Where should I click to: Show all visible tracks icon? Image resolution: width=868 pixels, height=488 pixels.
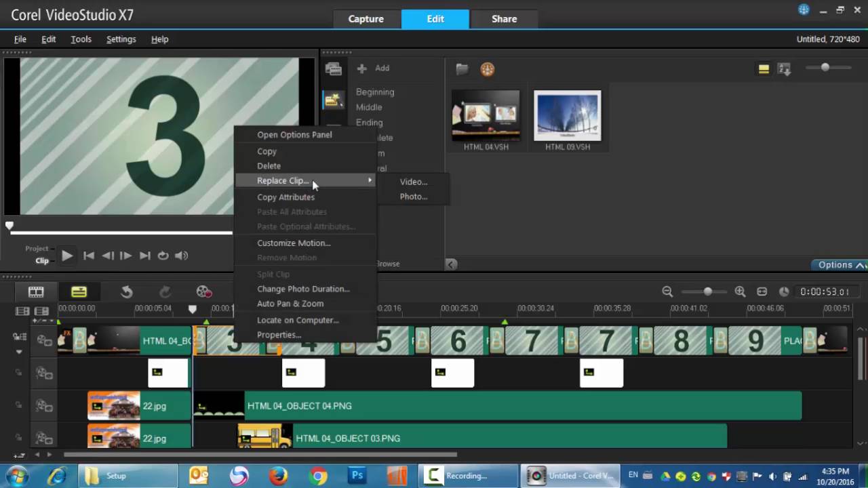22,311
